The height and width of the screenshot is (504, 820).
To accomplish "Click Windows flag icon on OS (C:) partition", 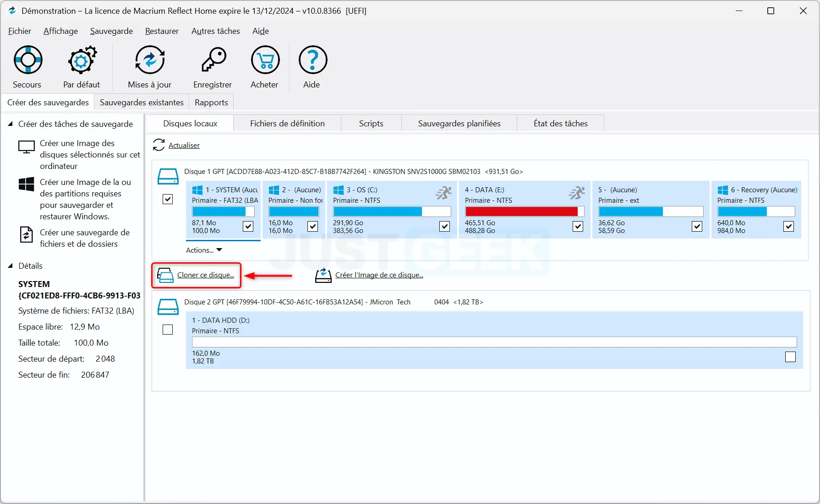I will [339, 190].
